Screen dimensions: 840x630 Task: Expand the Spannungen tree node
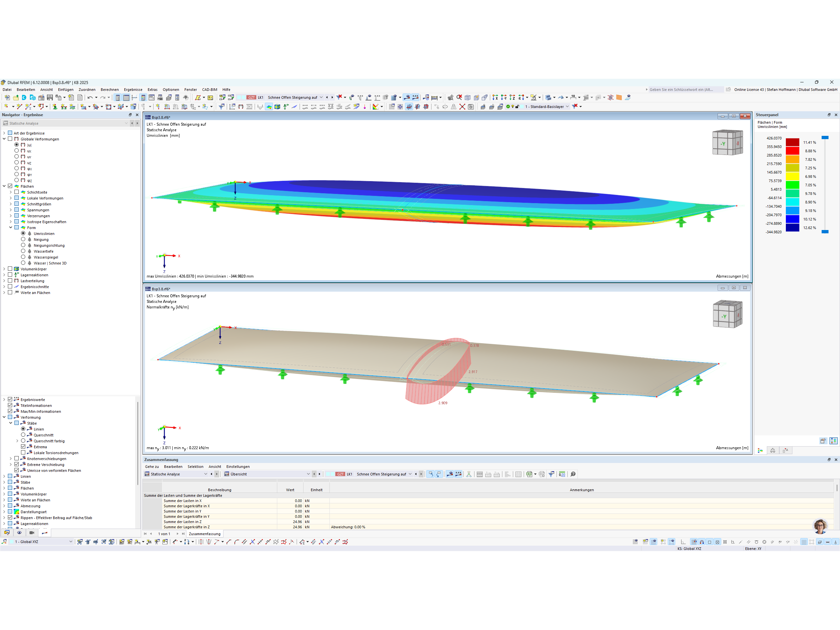(x=10, y=210)
